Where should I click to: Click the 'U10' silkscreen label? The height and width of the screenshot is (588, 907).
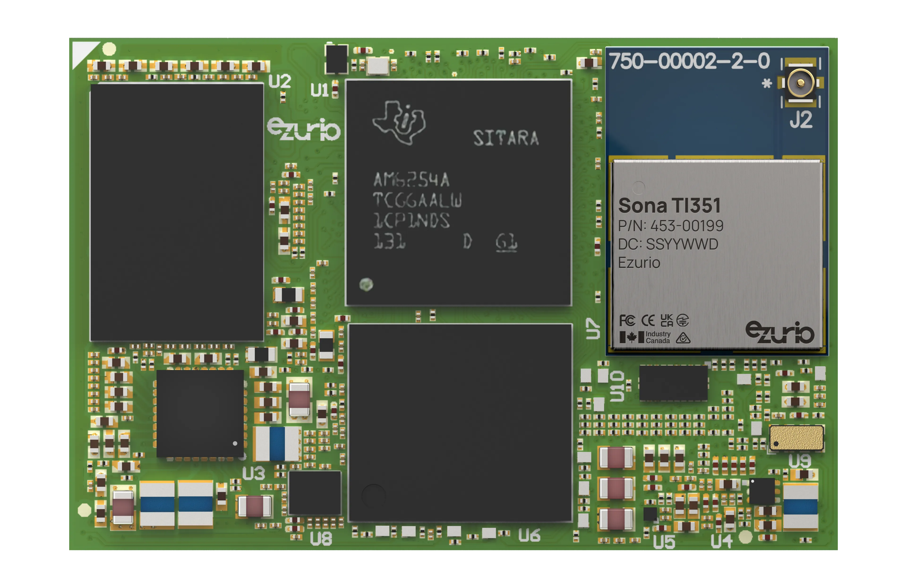point(617,386)
